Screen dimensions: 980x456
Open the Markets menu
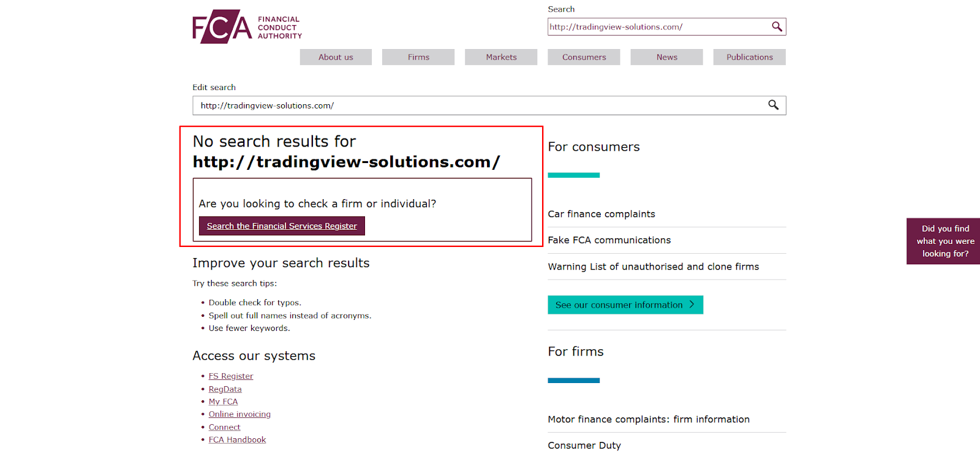(x=501, y=57)
